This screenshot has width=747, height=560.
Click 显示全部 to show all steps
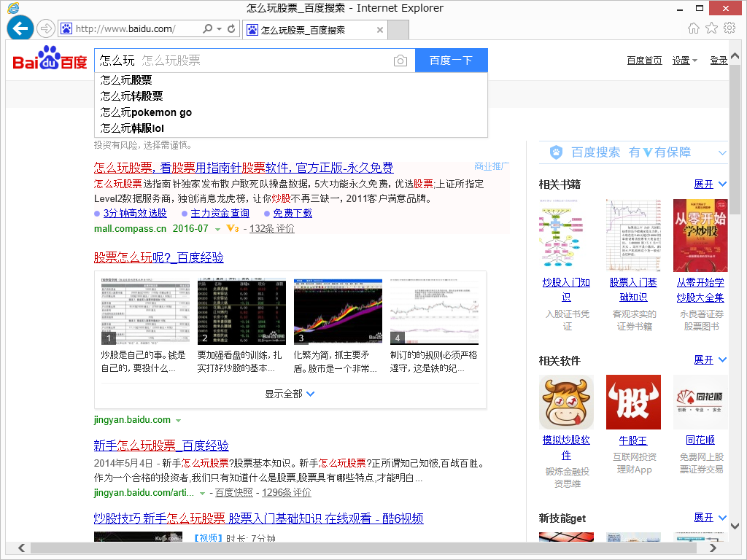290,394
